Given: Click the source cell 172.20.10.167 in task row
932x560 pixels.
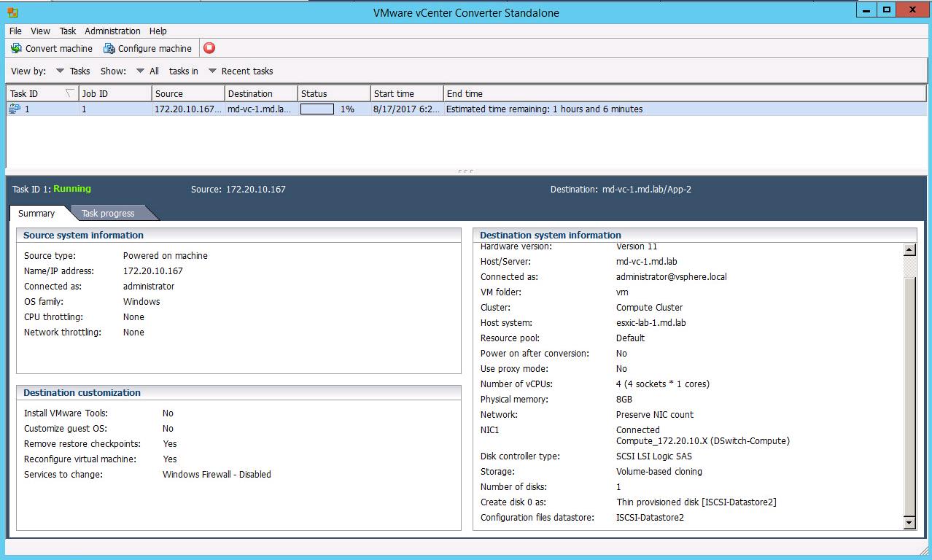Looking at the screenshot, I should [x=188, y=109].
